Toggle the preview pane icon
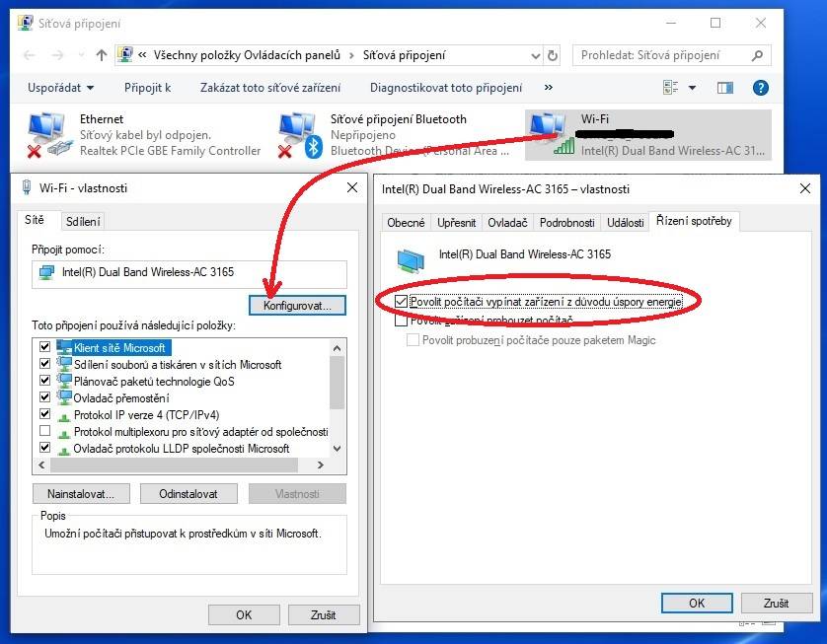The image size is (827, 644). coord(725,88)
